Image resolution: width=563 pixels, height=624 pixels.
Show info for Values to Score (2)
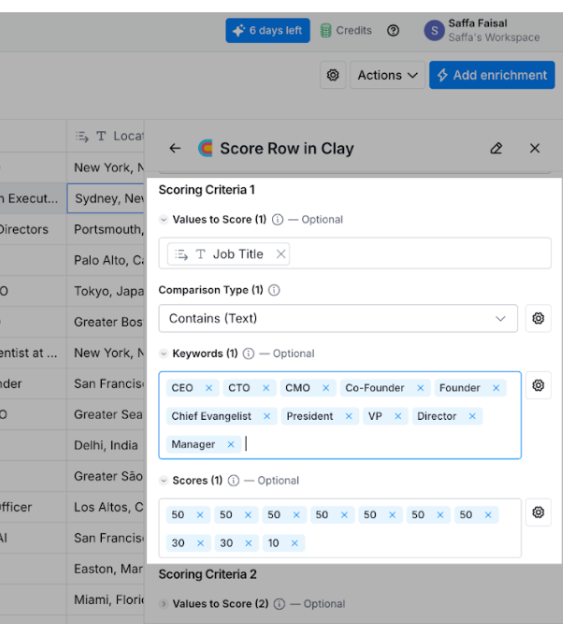280,604
